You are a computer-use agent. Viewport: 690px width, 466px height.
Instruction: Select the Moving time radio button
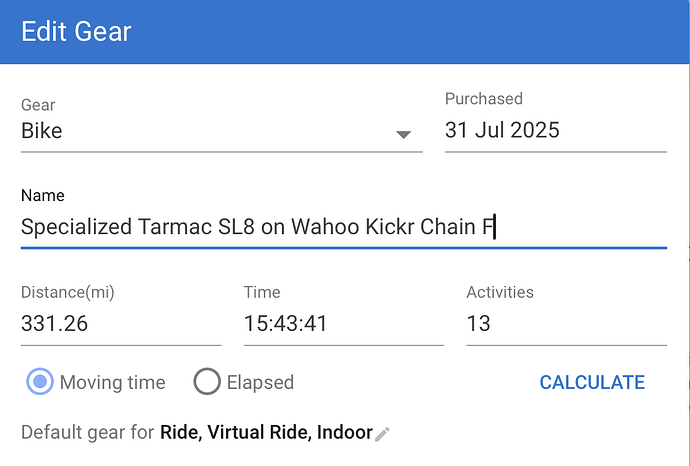(x=41, y=382)
